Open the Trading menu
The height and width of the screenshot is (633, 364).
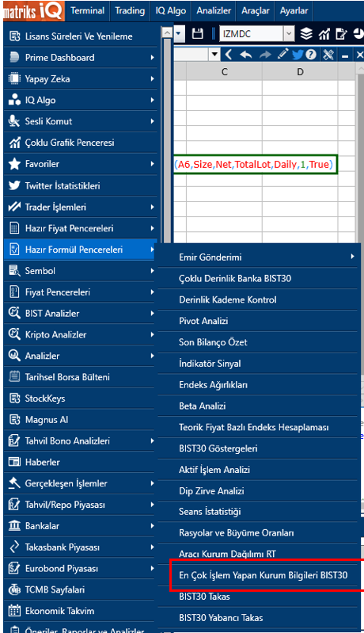click(x=130, y=10)
